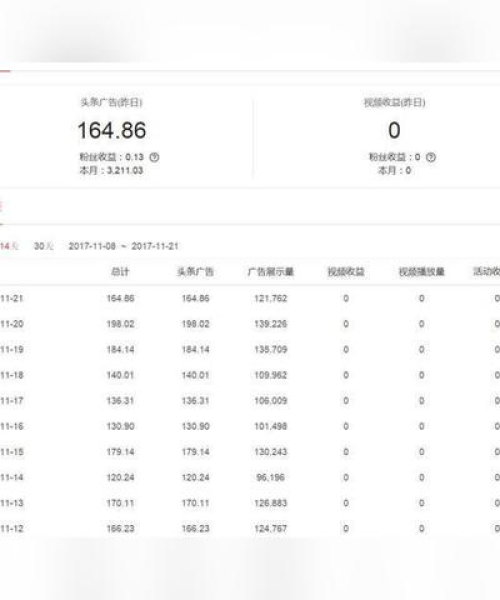Click 130.90 in the 总计 column
The image size is (500, 600).
point(120,426)
